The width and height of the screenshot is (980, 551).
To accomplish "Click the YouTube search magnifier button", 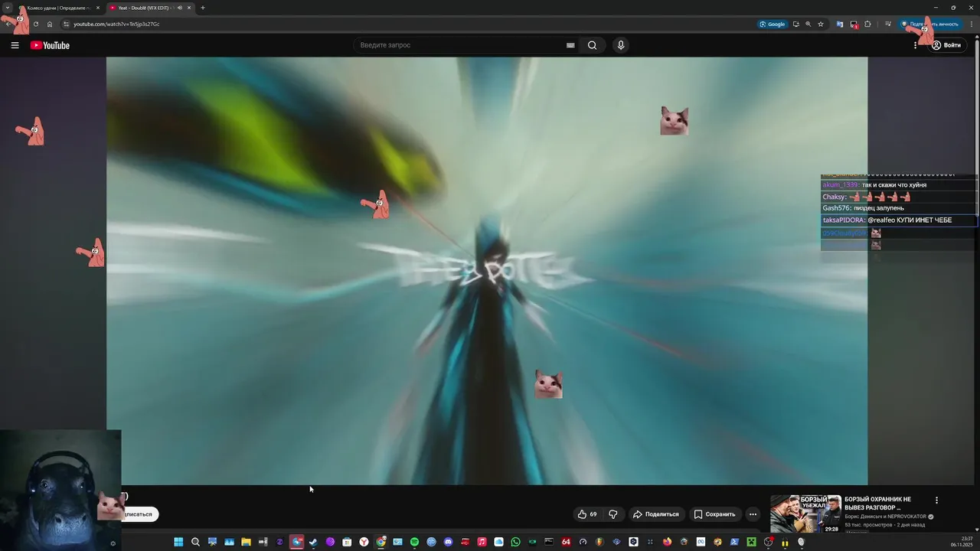I will 592,45.
